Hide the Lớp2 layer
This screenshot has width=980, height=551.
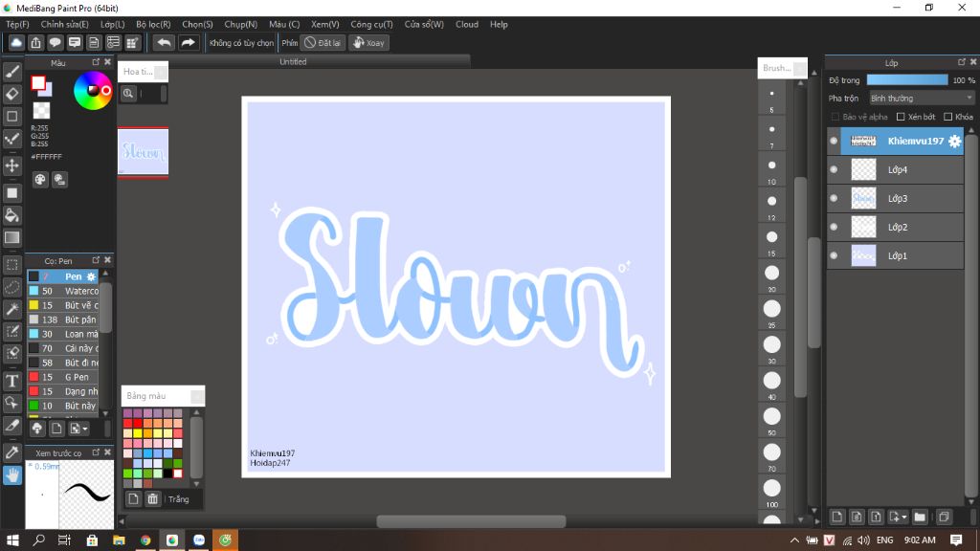(x=834, y=227)
